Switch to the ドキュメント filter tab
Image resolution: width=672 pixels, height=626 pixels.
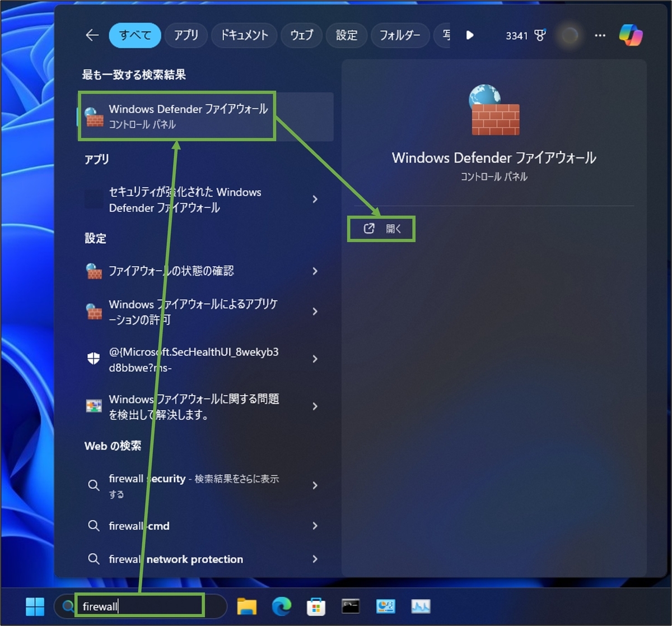[244, 35]
